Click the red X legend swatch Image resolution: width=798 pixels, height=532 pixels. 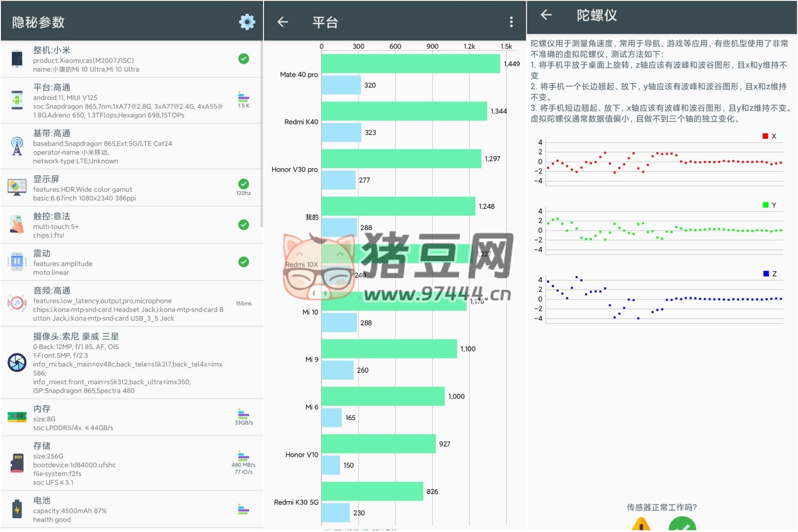tap(765, 136)
